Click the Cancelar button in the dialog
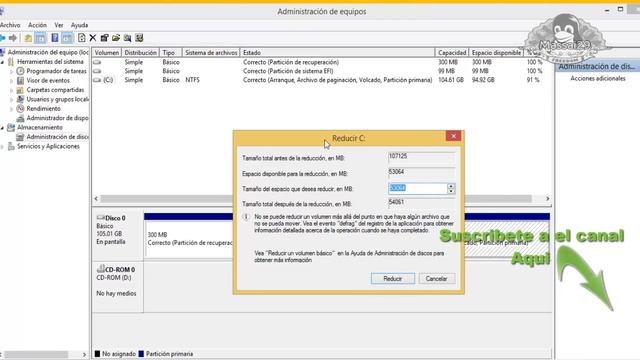This screenshot has width=640, height=360. point(436,278)
